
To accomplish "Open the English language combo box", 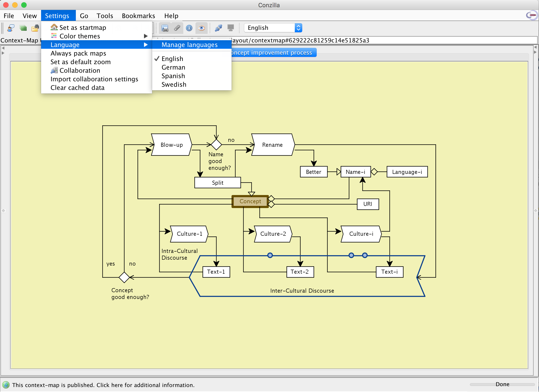I will click(273, 28).
